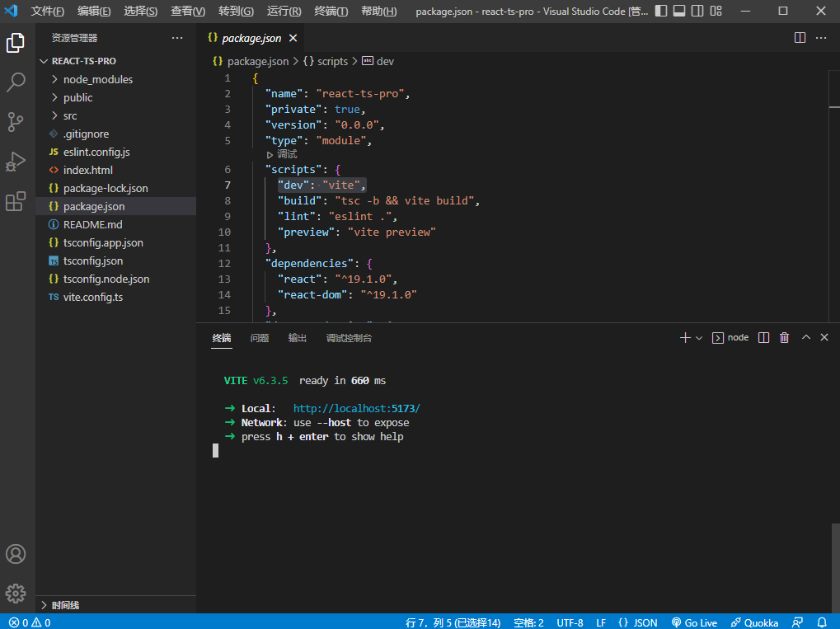Image resolution: width=840 pixels, height=629 pixels.
Task: Switch to the 调试控制台 panel tab
Action: point(349,338)
